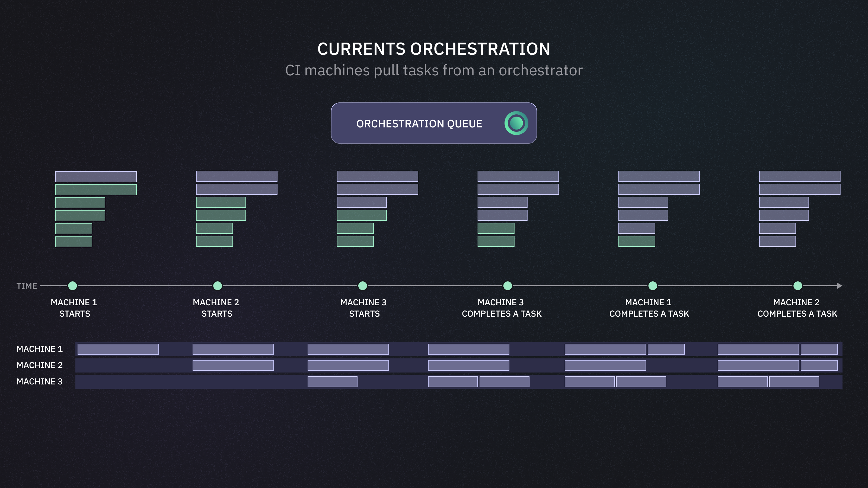Viewport: 868px width, 488px height.
Task: Click the only green bar above Machine 1 Completes
Action: click(x=637, y=241)
